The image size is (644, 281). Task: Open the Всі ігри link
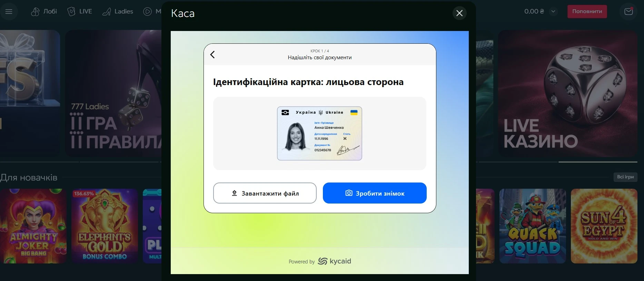(625, 177)
